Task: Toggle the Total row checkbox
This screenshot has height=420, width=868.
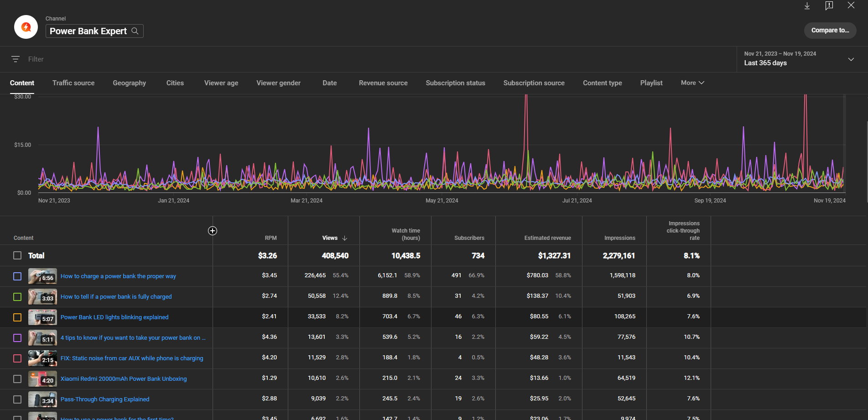Action: [x=17, y=255]
